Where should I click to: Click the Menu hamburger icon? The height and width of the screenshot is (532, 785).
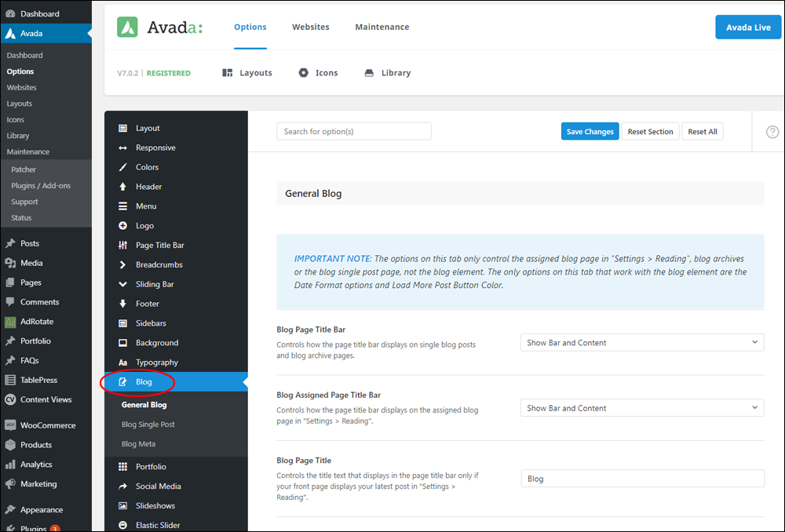pos(122,206)
